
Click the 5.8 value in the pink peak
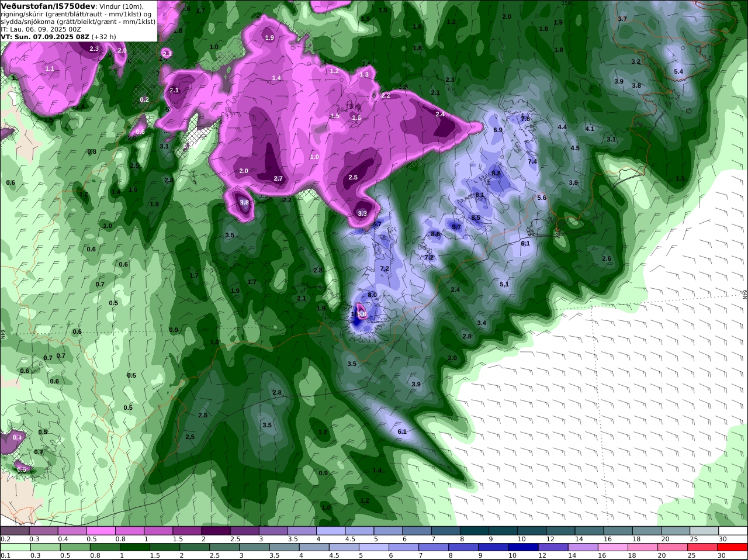point(361,314)
